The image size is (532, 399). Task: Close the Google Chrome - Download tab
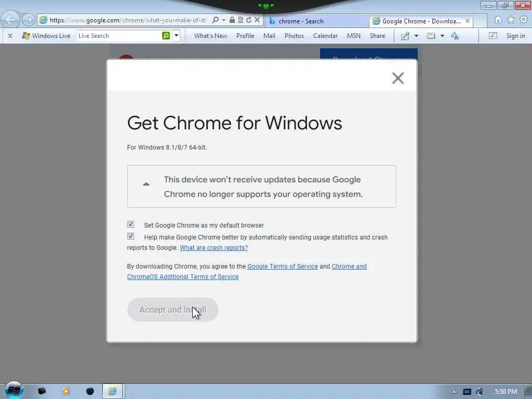click(x=468, y=21)
